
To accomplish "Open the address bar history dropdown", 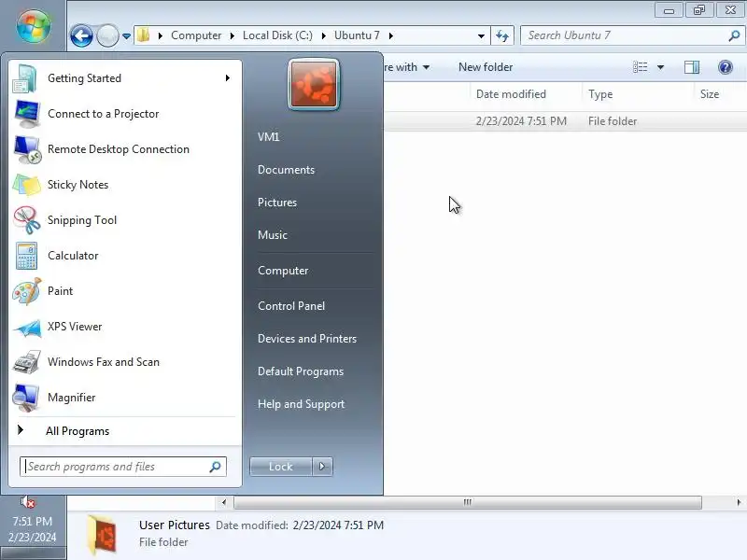I will 481,36.
